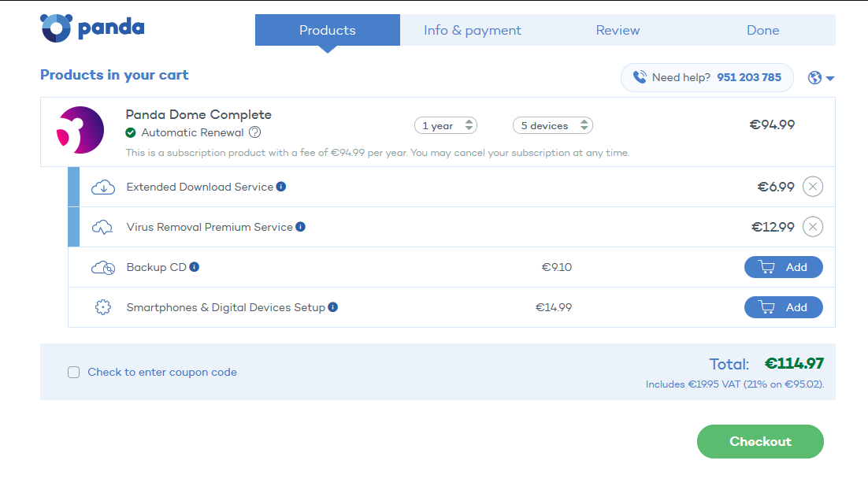
Task: Click the €94.99 product price
Action: click(x=772, y=124)
